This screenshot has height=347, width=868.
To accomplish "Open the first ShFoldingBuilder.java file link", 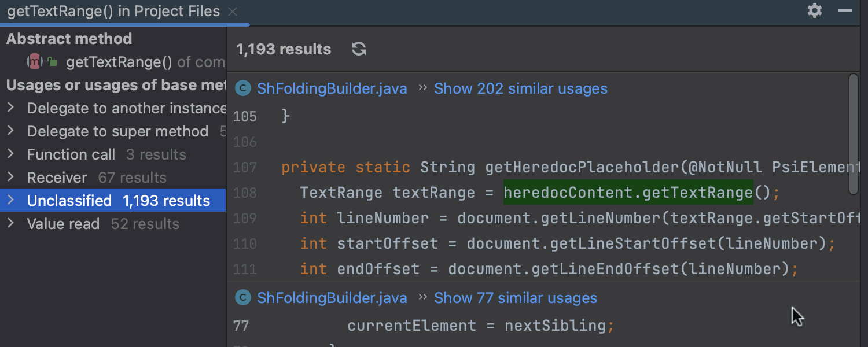I will click(332, 88).
